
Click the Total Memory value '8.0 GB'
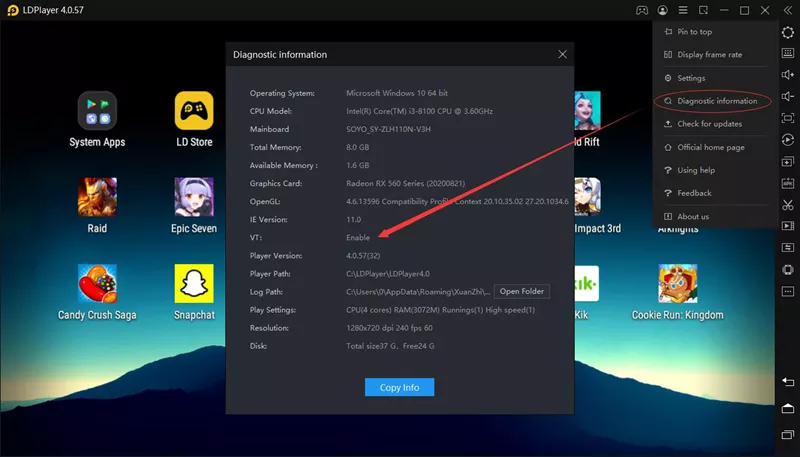click(x=358, y=147)
